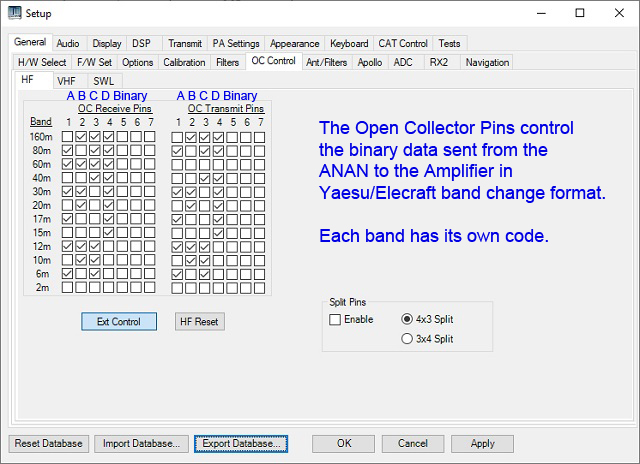Check 2m transmit pin 7

click(x=260, y=288)
